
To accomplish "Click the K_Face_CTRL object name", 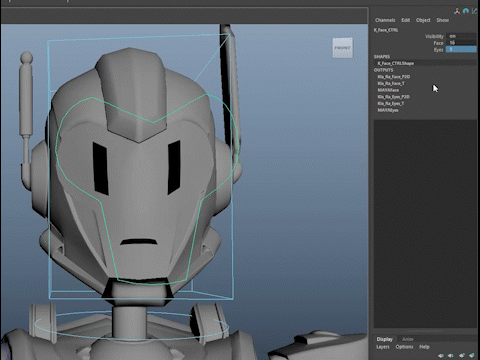I will (x=386, y=30).
